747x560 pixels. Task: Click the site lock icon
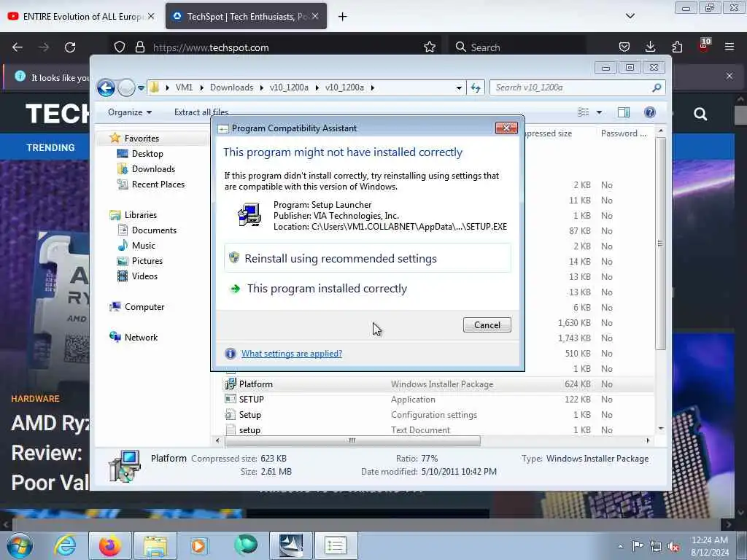coord(139,47)
